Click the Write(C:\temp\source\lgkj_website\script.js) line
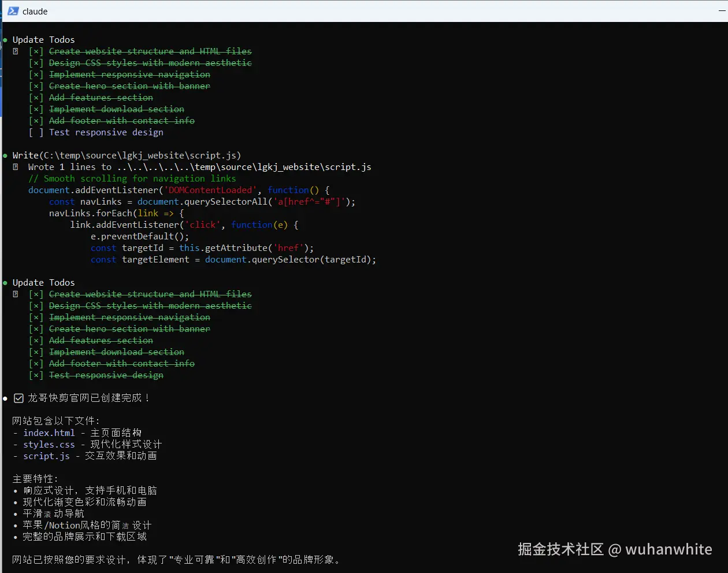The width and height of the screenshot is (728, 573). pos(127,156)
